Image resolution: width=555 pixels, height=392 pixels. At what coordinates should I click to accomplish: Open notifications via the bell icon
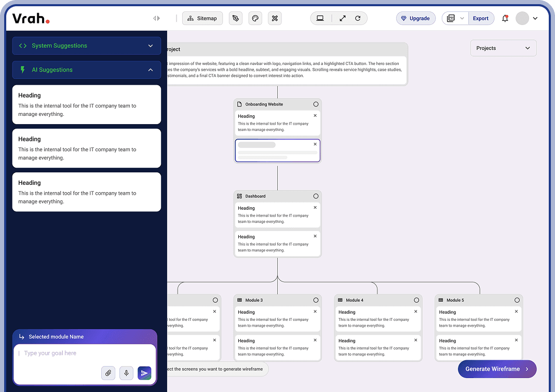(x=505, y=18)
